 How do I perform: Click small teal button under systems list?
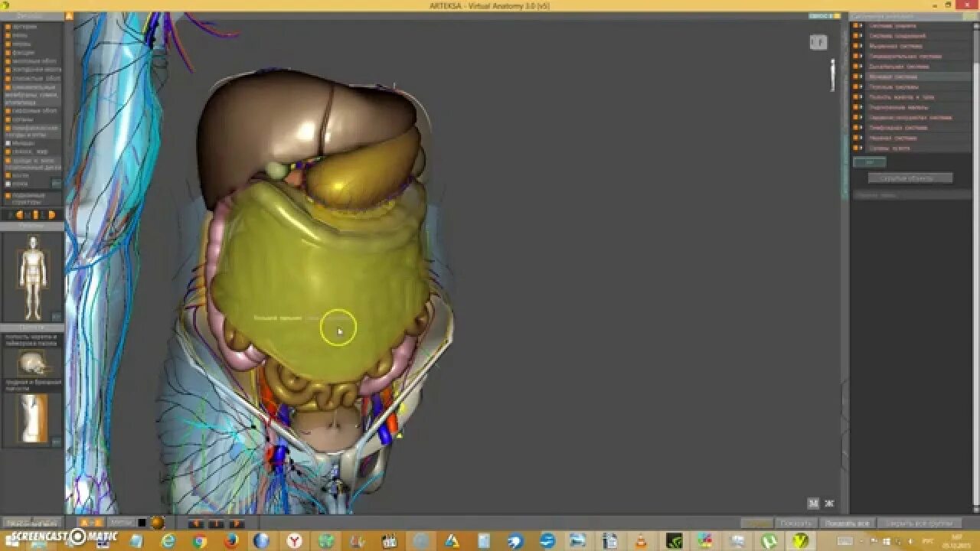click(869, 162)
